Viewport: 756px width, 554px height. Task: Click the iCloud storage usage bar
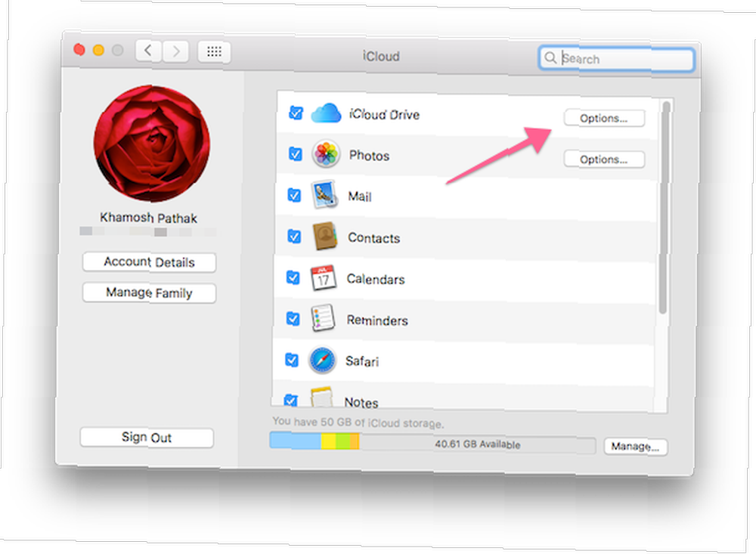[432, 442]
